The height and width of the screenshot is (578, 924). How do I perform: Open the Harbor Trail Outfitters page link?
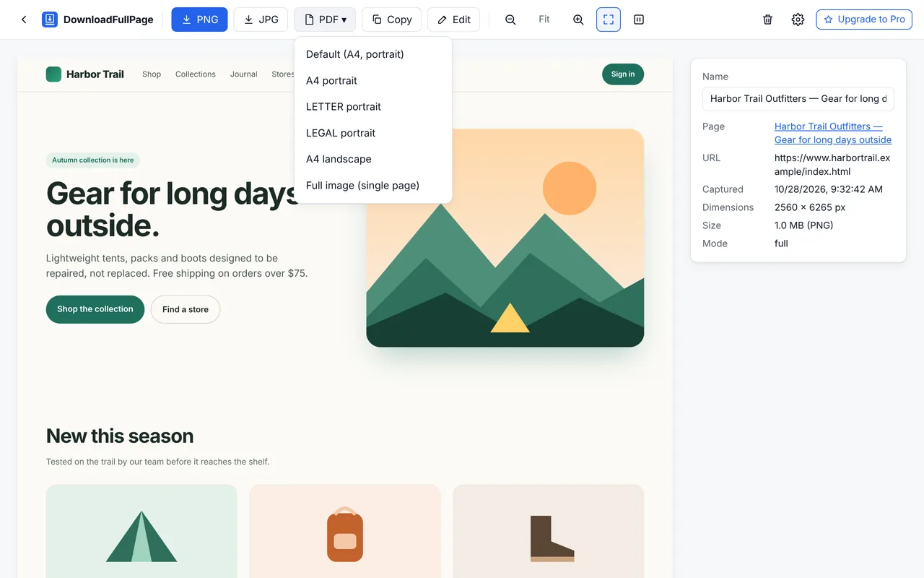pos(833,133)
